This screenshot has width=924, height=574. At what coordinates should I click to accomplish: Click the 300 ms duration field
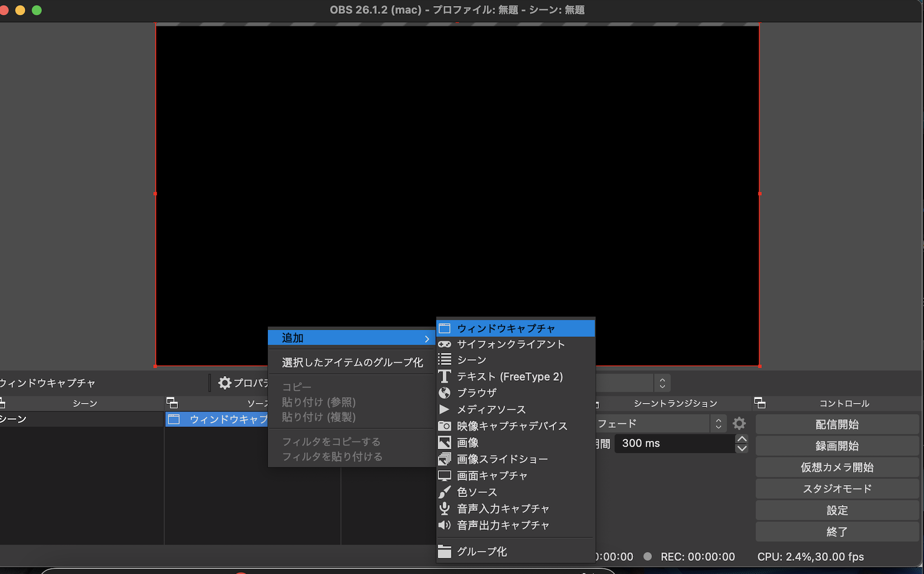pyautogui.click(x=674, y=443)
